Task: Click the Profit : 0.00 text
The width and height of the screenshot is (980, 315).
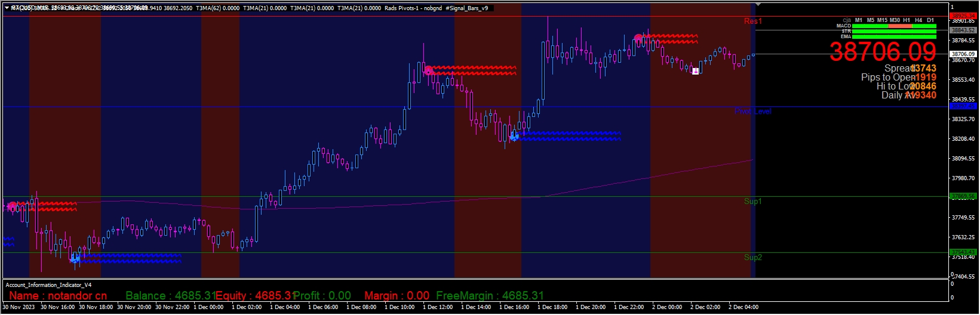Action: [x=322, y=296]
